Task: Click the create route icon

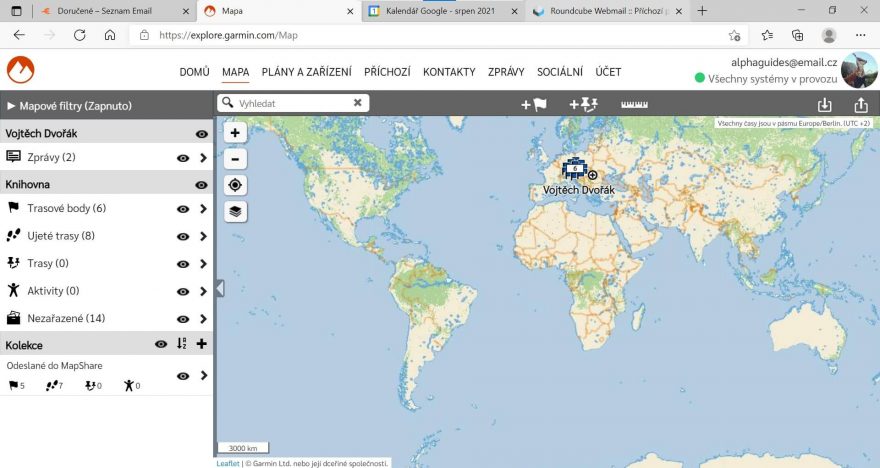Action: [582, 104]
